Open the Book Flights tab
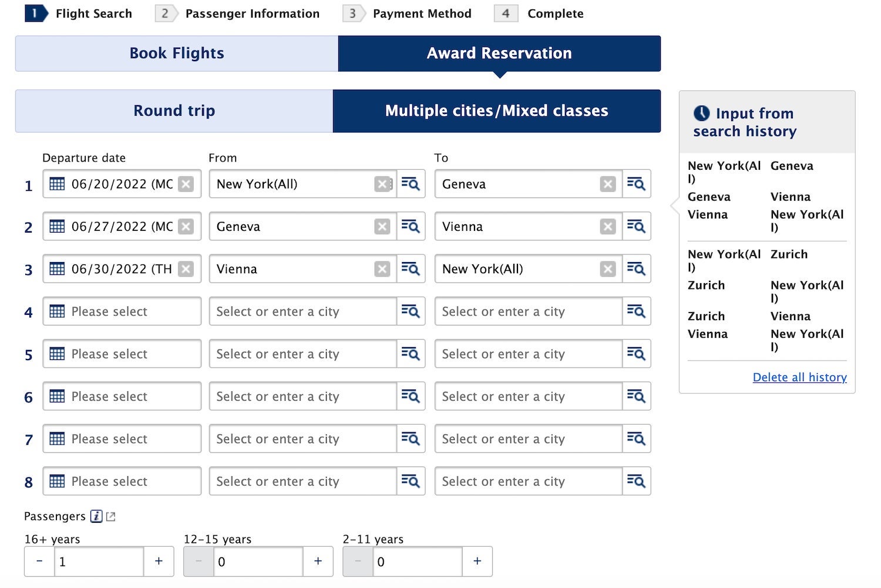The image size is (881, 588). [175, 53]
